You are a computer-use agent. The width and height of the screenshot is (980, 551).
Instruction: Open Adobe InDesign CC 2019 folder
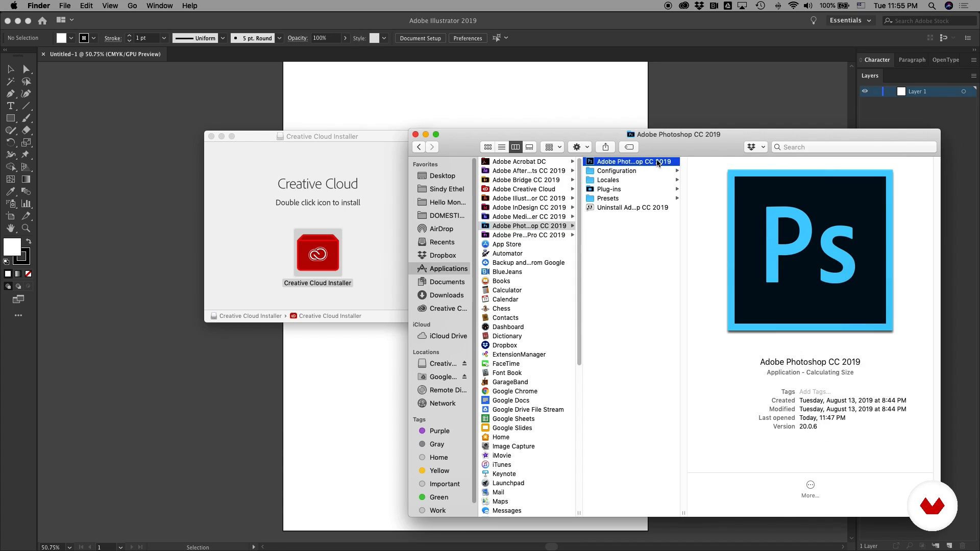[529, 207]
